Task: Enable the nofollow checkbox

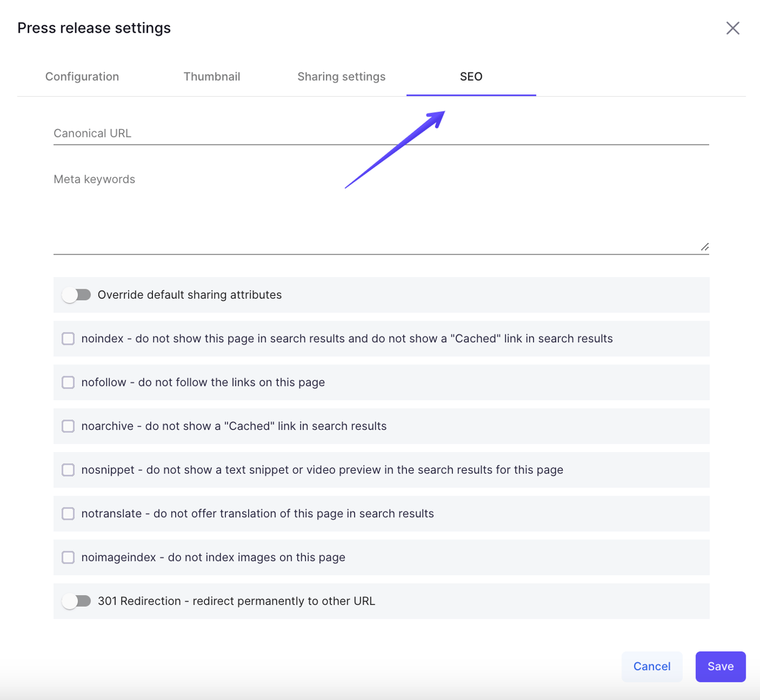Action: coord(67,382)
